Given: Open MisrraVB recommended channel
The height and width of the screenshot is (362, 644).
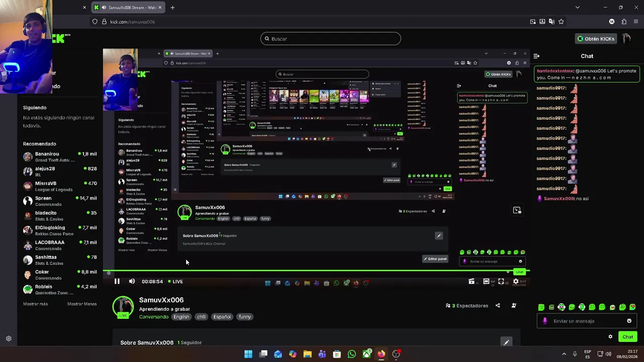Looking at the screenshot, I should click(60, 186).
